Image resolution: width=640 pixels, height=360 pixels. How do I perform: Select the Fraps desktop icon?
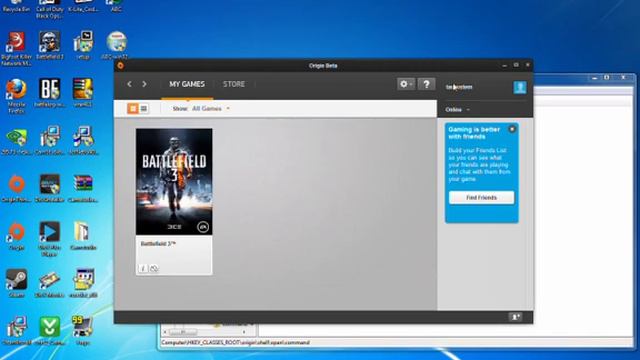click(83, 331)
